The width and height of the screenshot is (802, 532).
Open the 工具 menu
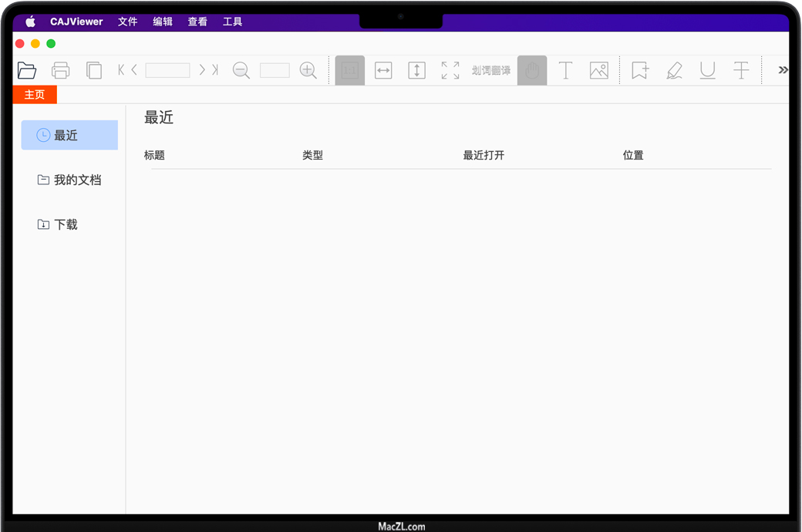[x=232, y=22]
